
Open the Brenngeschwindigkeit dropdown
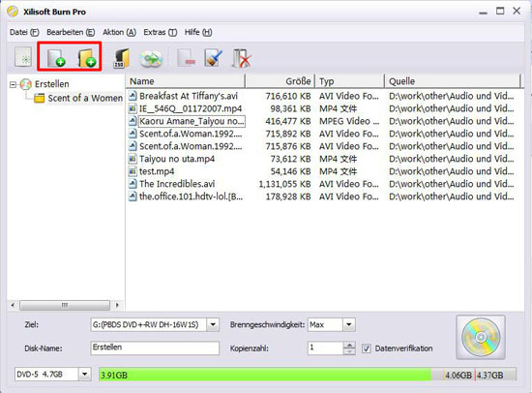tap(349, 324)
